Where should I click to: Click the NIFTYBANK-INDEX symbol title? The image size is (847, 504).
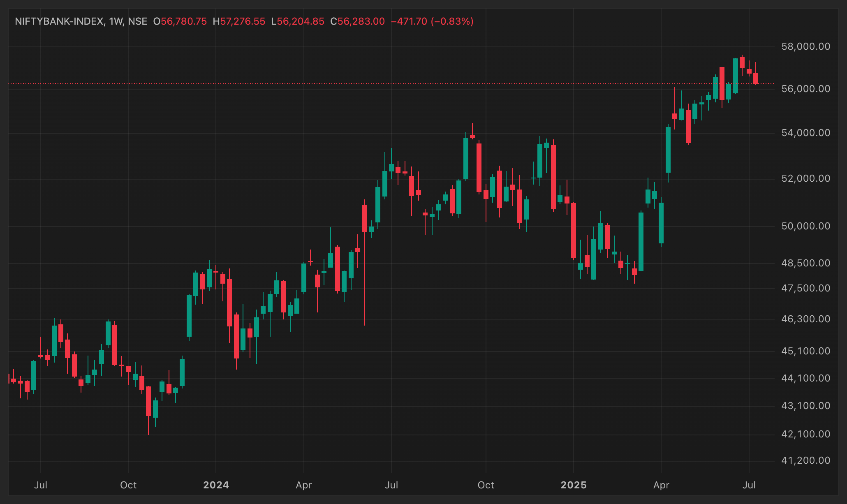point(59,21)
